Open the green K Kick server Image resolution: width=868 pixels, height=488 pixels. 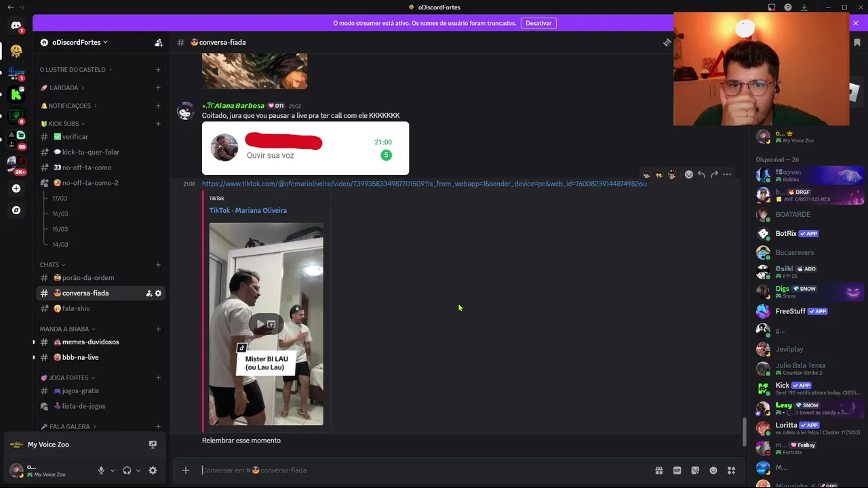pyautogui.click(x=16, y=94)
